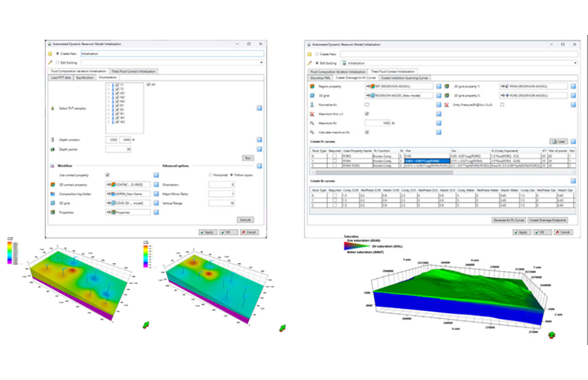Open the Create Imbibition Scanning Curves tab
Screen dimensions: 588x380
pyautogui.click(x=404, y=78)
